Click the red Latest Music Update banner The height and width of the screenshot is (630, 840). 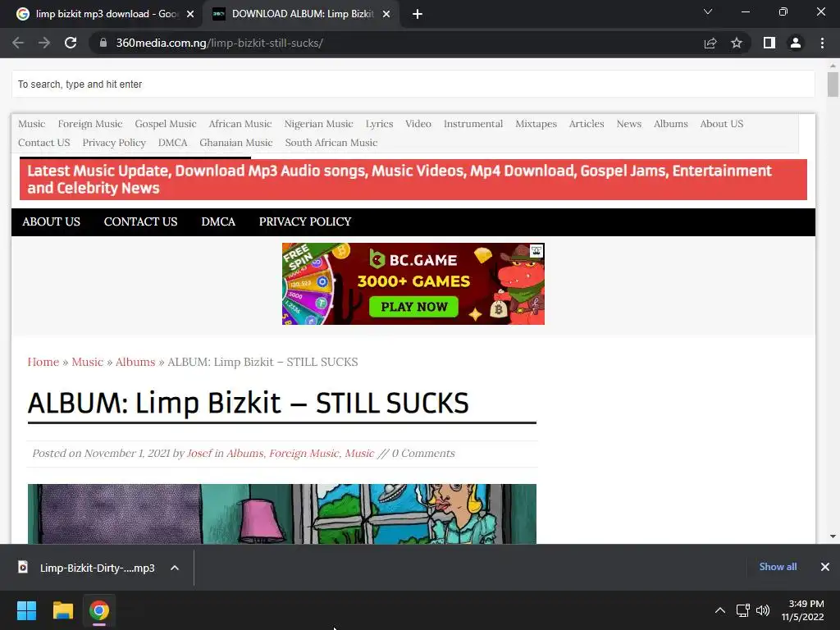(413, 180)
